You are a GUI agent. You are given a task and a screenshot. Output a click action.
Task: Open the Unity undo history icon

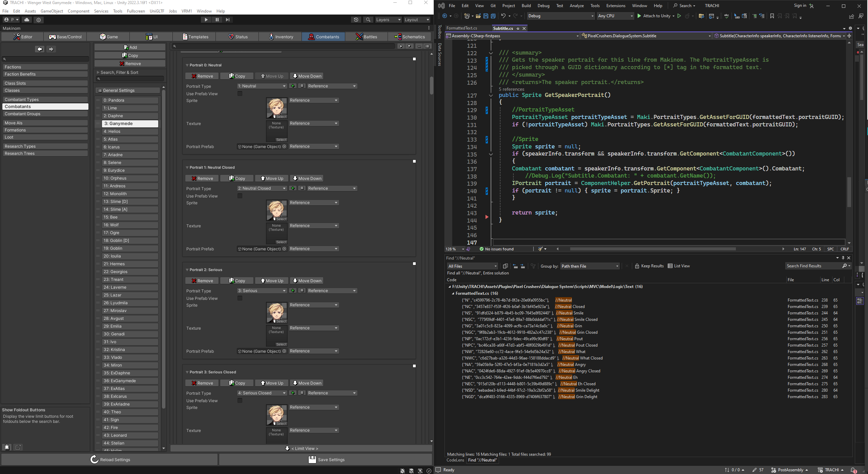[x=356, y=20]
